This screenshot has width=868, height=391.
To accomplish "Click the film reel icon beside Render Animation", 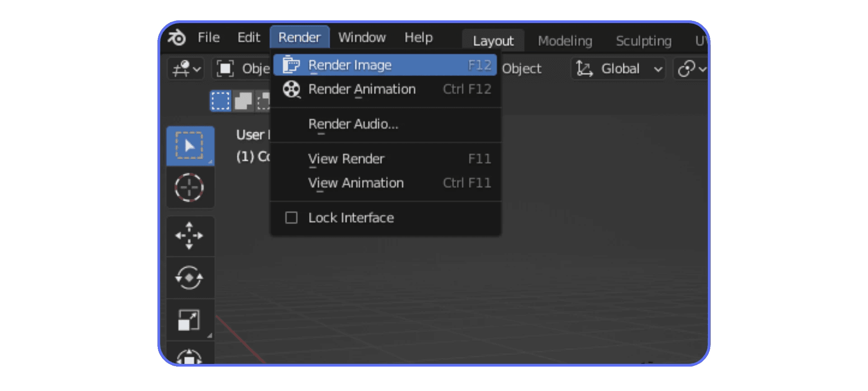I will point(292,89).
